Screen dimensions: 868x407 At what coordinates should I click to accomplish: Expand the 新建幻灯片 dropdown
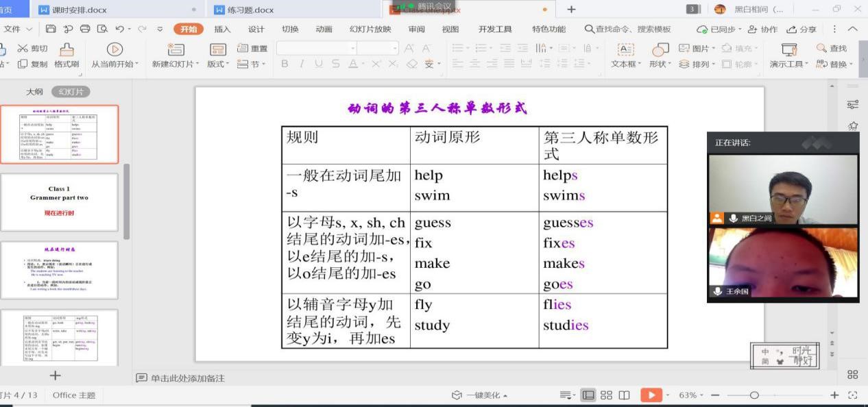[196, 64]
